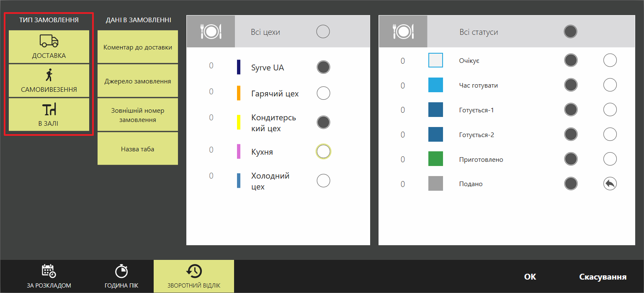Click the return arrow icon for Подано

610,184
